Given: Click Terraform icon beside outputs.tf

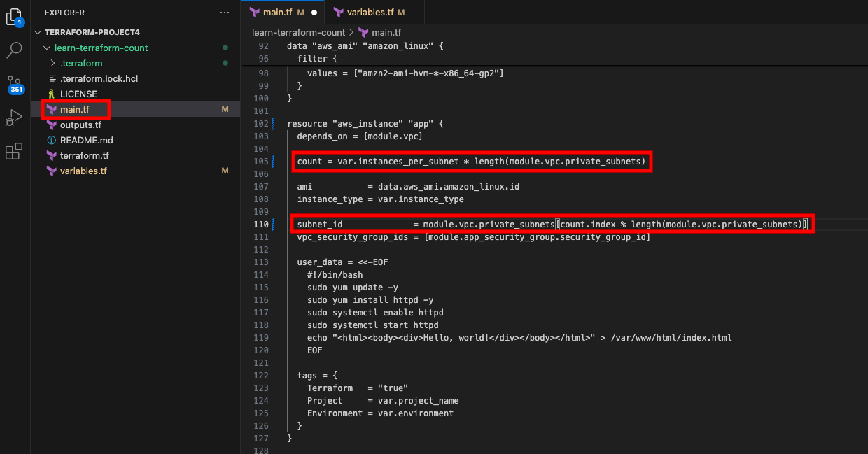Looking at the screenshot, I should point(51,125).
